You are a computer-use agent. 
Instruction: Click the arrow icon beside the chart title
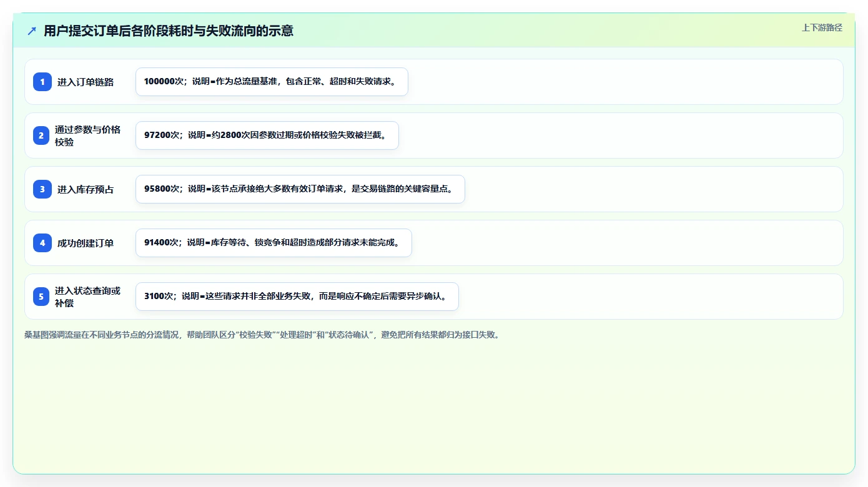point(32,31)
